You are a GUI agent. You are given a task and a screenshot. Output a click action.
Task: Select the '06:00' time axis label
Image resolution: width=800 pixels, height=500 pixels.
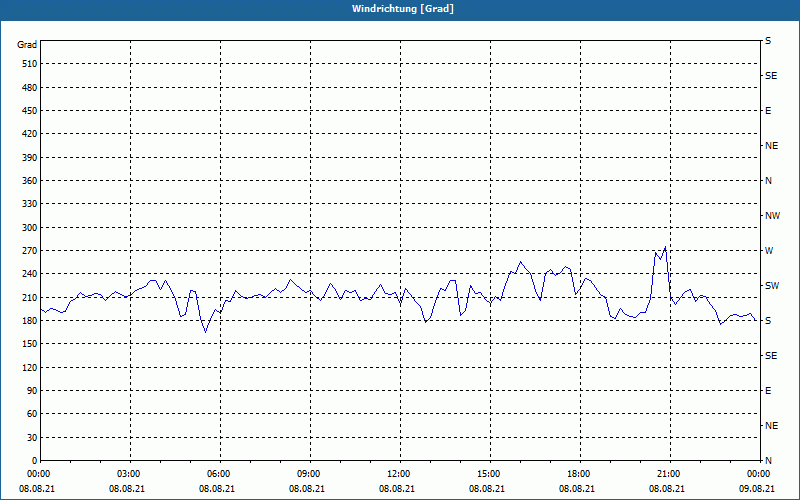point(217,474)
